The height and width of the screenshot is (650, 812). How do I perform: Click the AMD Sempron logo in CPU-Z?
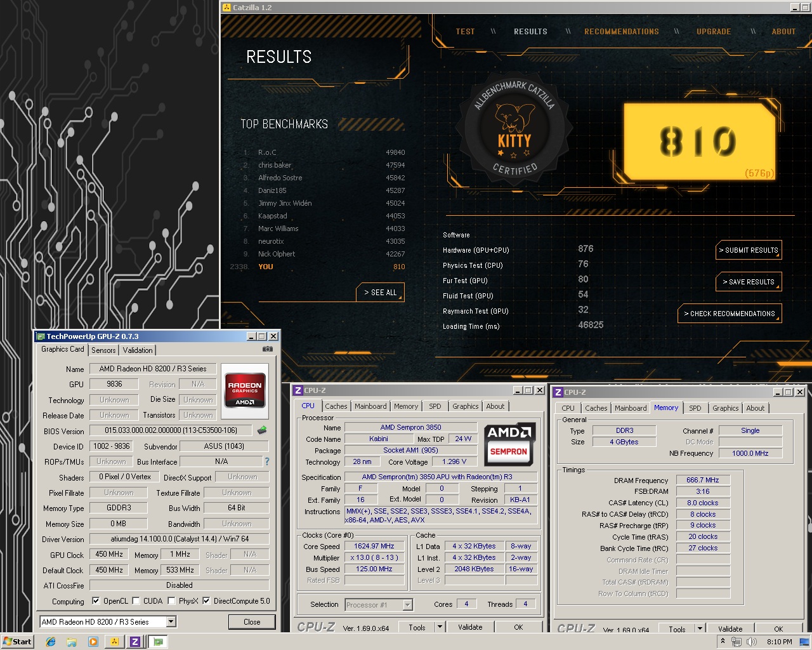pos(509,444)
